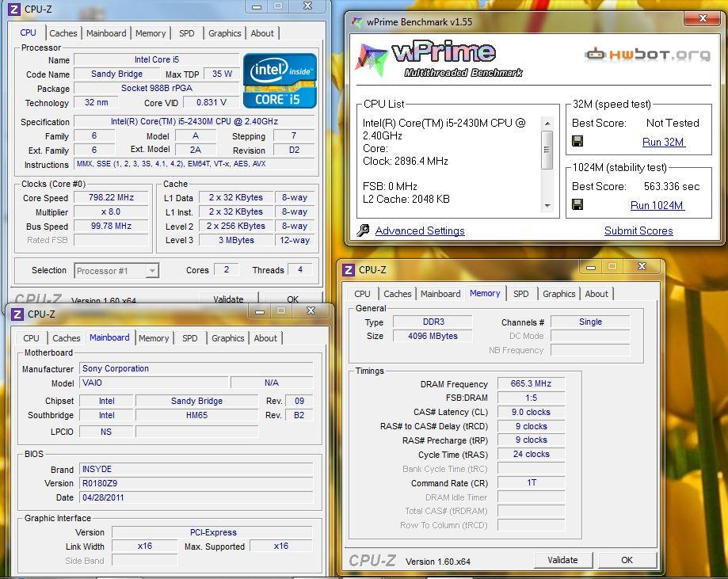Screen dimensions: 728x579
Task: Click the BIOS Date value 04/28/2011
Action: (x=196, y=497)
